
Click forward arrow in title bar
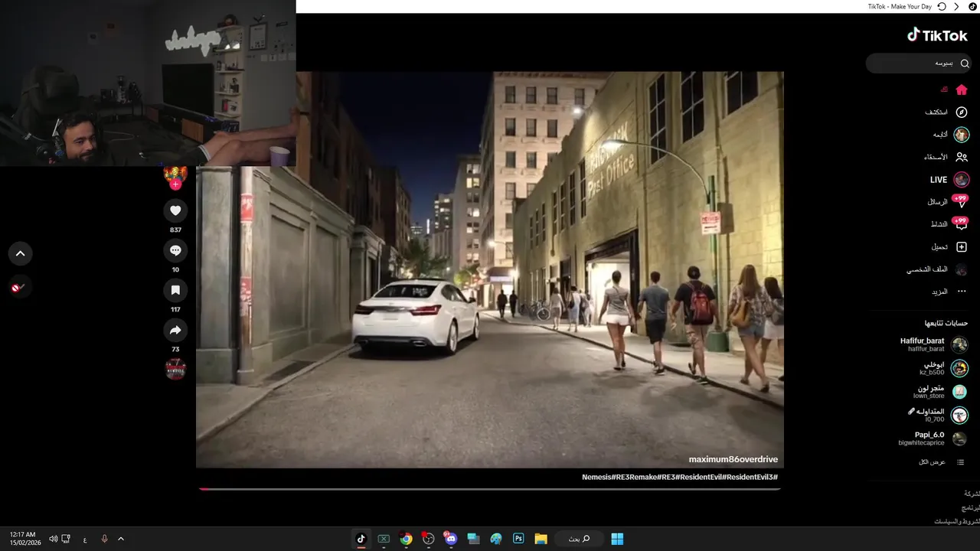pos(956,6)
